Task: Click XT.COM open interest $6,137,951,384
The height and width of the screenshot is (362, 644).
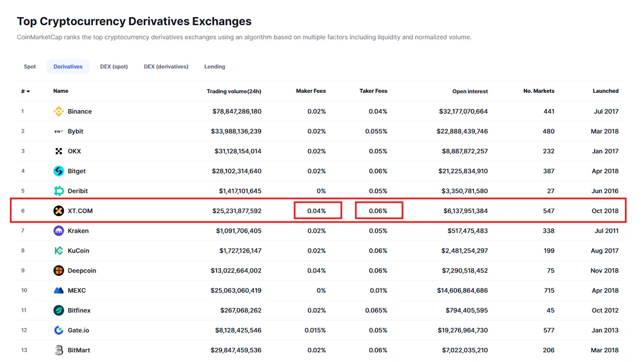Action: click(x=465, y=211)
